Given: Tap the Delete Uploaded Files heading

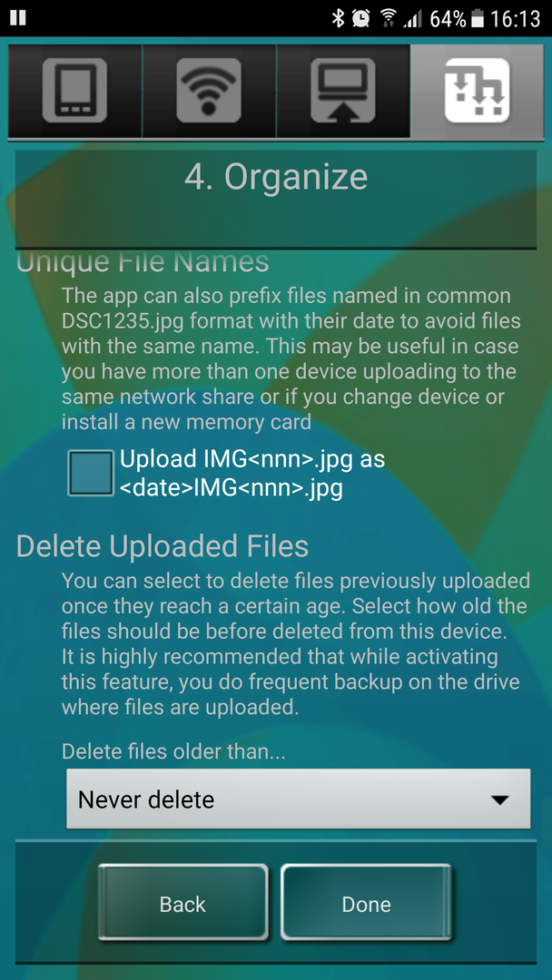Looking at the screenshot, I should 163,546.
